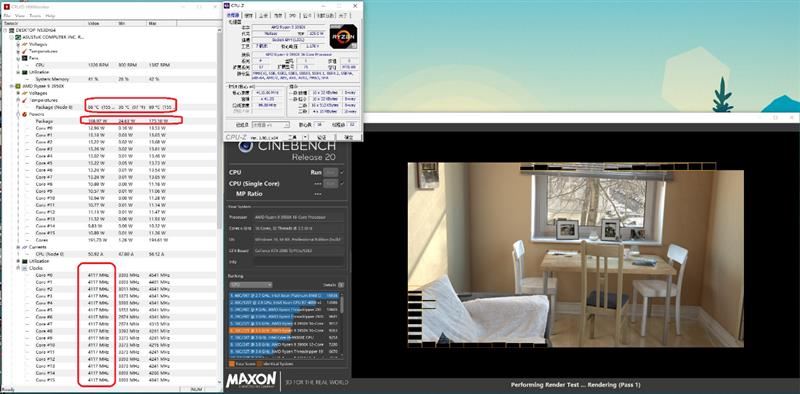Click the Utilization icon under ASUSTeK
Image resolution: width=800 pixels, height=394 pixels.
(x=24, y=72)
